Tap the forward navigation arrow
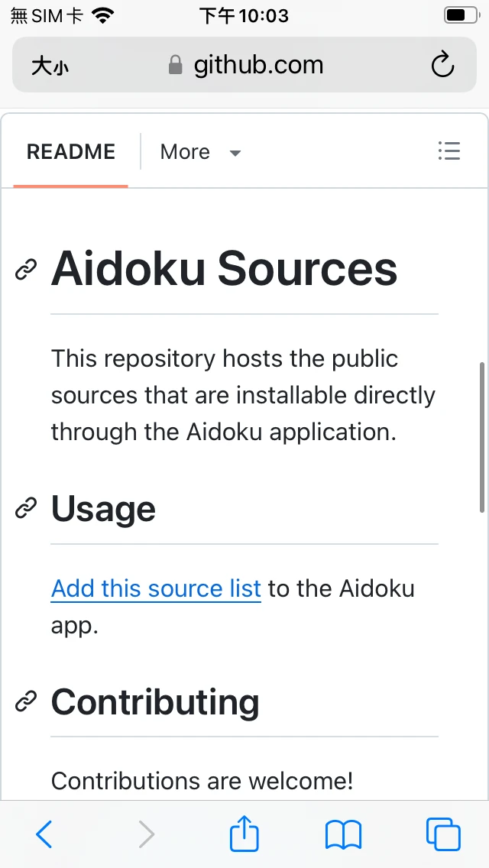Screen dimensions: 489x868 [146, 834]
